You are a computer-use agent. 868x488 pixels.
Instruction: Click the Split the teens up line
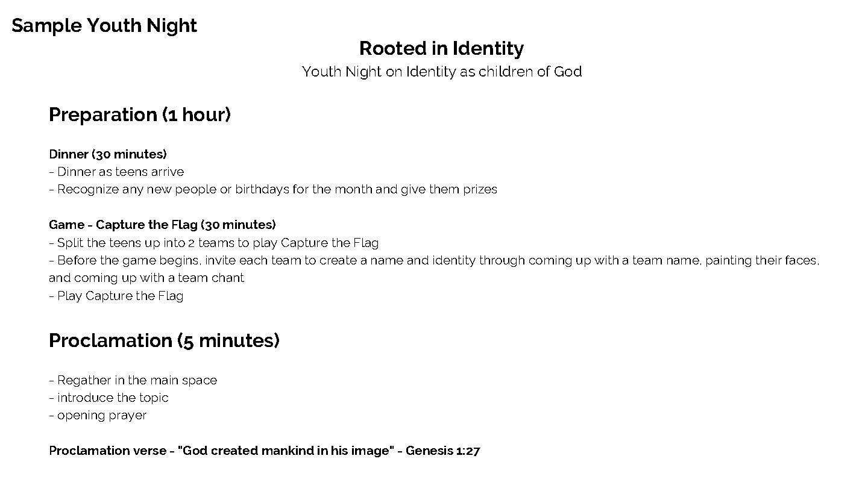214,243
